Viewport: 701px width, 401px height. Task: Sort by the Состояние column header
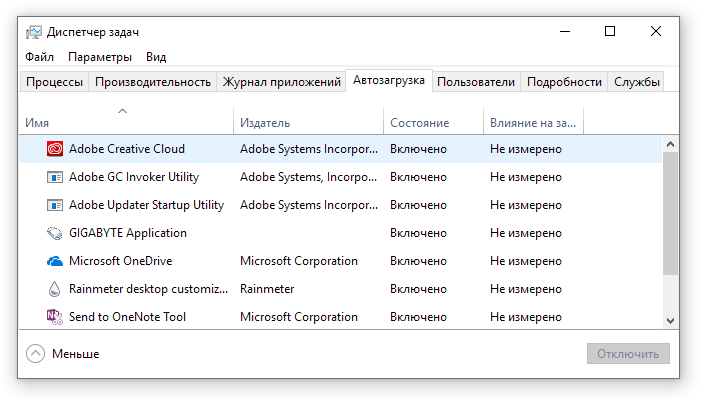pos(433,121)
